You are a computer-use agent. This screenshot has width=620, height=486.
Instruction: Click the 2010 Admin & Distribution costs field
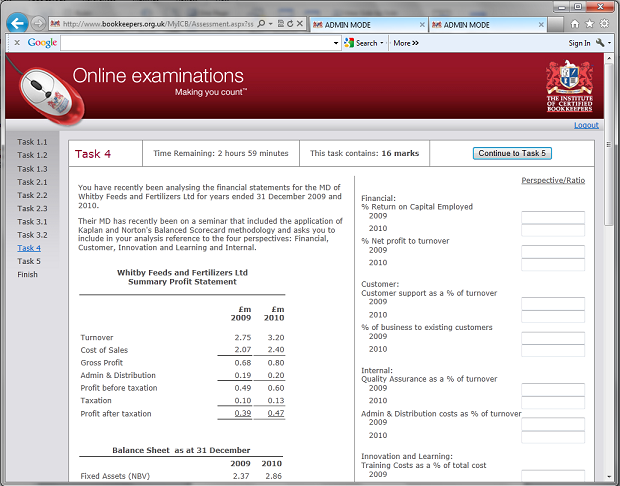click(553, 437)
